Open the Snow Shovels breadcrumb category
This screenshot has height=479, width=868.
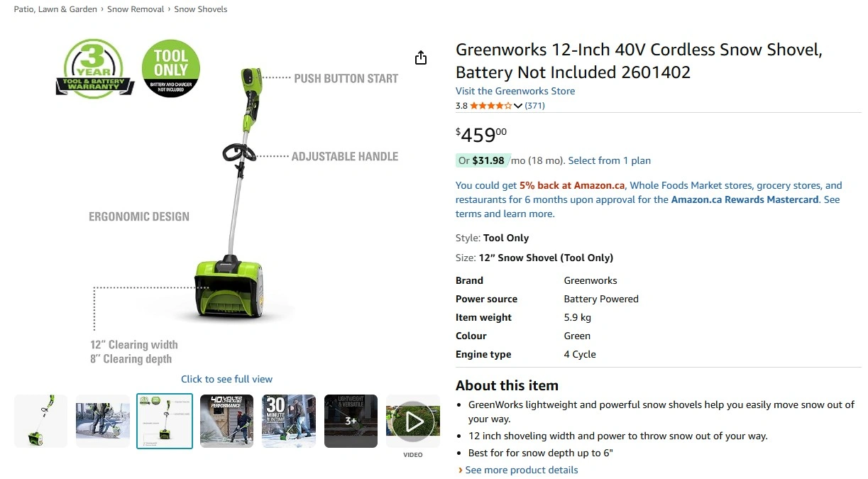tap(201, 9)
